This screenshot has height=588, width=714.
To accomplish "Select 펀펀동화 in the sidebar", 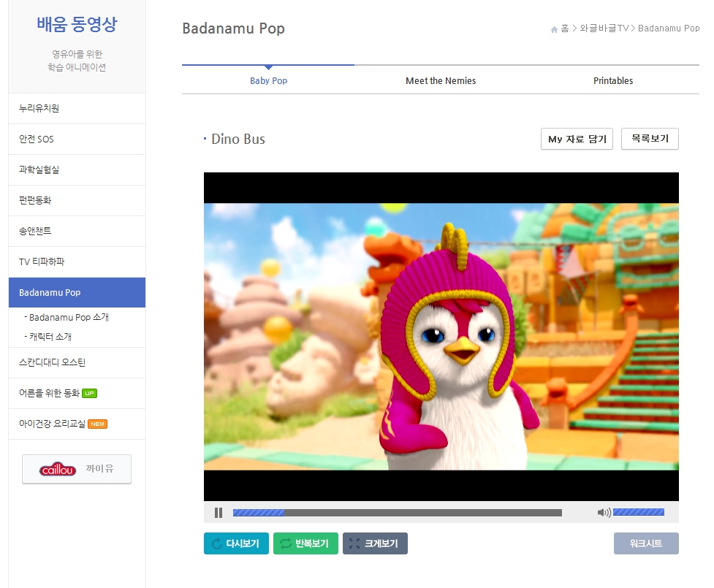I will click(77, 201).
